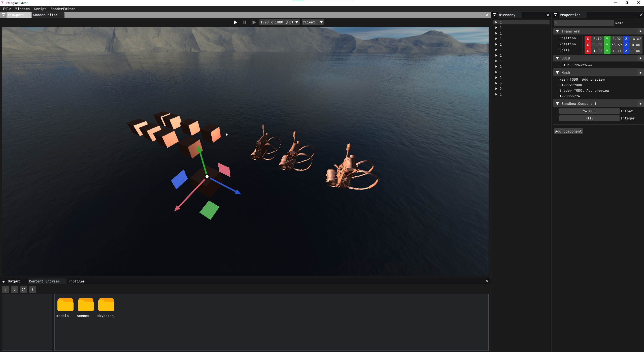This screenshot has height=352, width=644.
Task: Expand the entity named 3 in Hierarchy
Action: click(496, 83)
